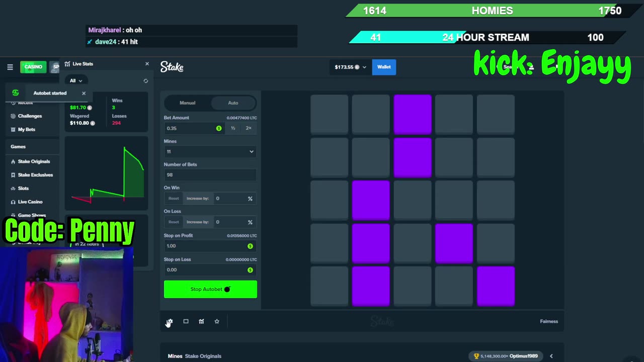Click the Optimus1989 username
Image resolution: width=644 pixels, height=362 pixels.
coord(523,356)
